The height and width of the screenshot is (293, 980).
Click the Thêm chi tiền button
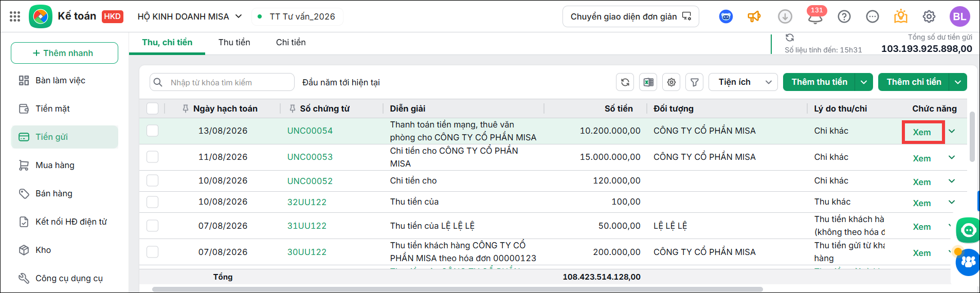pyautogui.click(x=914, y=82)
